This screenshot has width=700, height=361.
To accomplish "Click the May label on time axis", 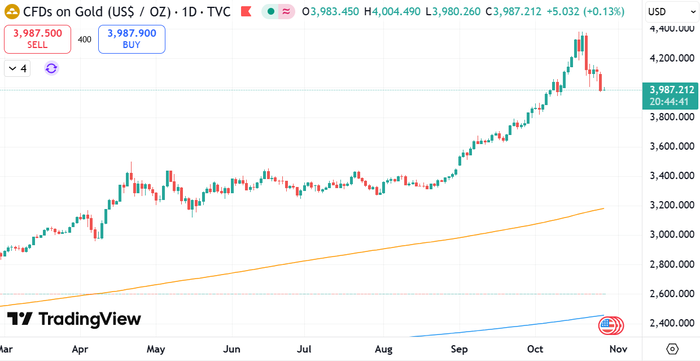I will coord(156,349).
